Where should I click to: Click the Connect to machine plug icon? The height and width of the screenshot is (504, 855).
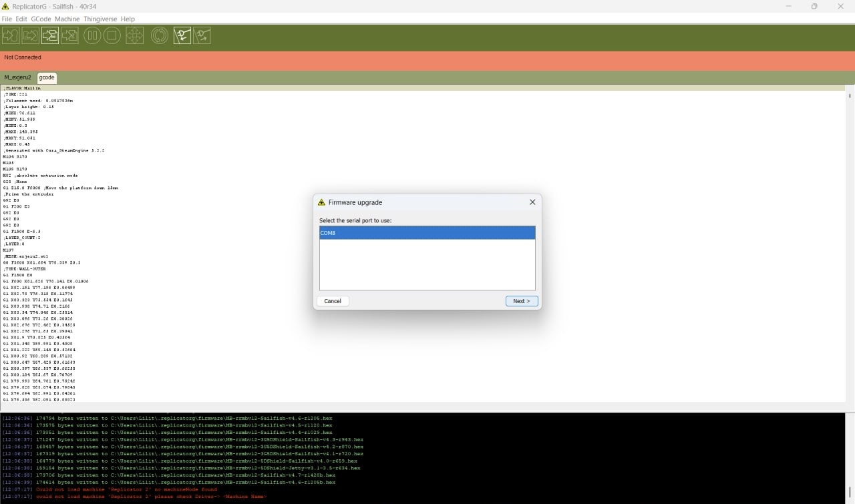[182, 36]
